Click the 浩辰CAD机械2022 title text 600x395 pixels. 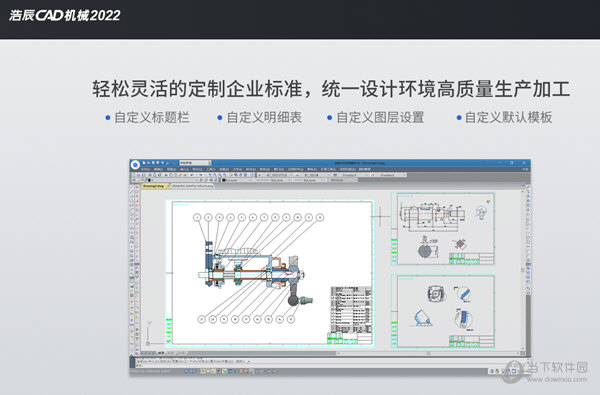point(65,15)
